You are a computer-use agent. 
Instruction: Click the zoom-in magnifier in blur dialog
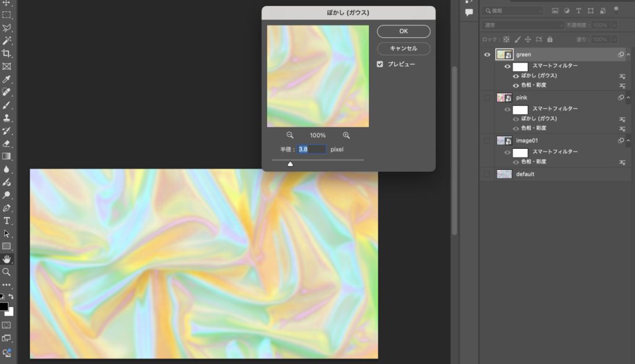[x=346, y=135]
